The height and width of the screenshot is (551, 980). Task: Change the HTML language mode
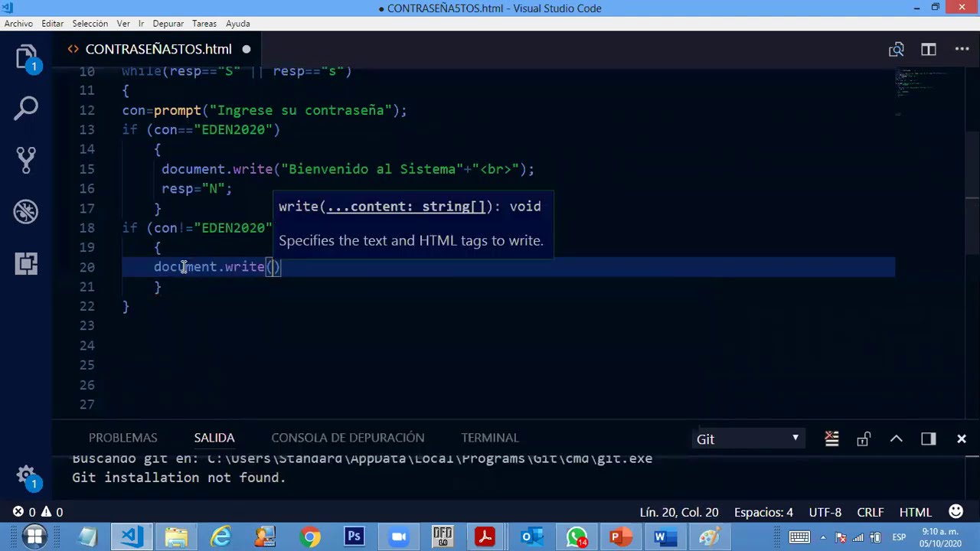coord(915,512)
